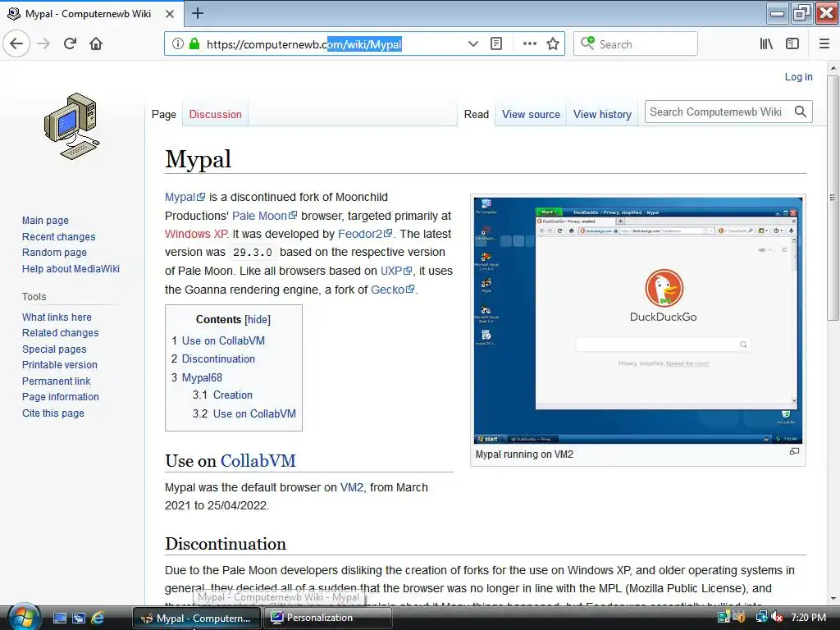The height and width of the screenshot is (630, 840).
Task: Click Cite this page
Action: click(x=53, y=413)
